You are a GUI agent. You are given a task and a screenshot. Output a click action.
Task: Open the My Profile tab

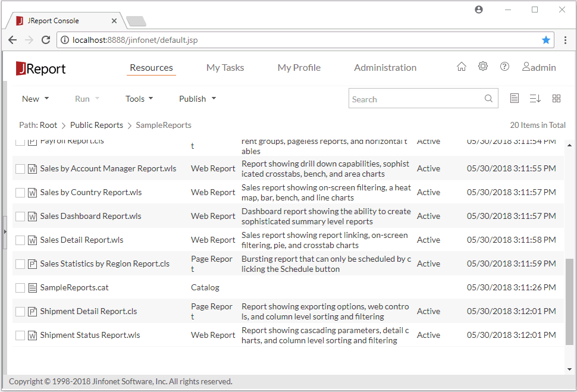point(299,68)
